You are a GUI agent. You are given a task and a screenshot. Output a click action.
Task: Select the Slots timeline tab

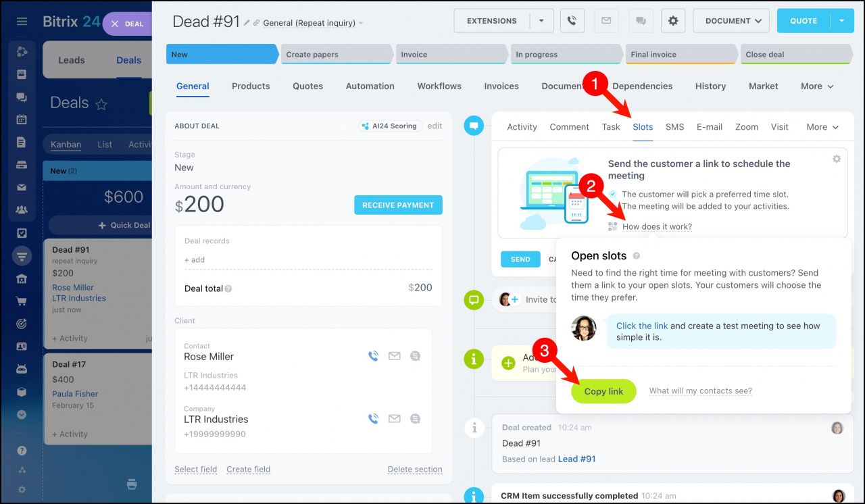pyautogui.click(x=643, y=127)
